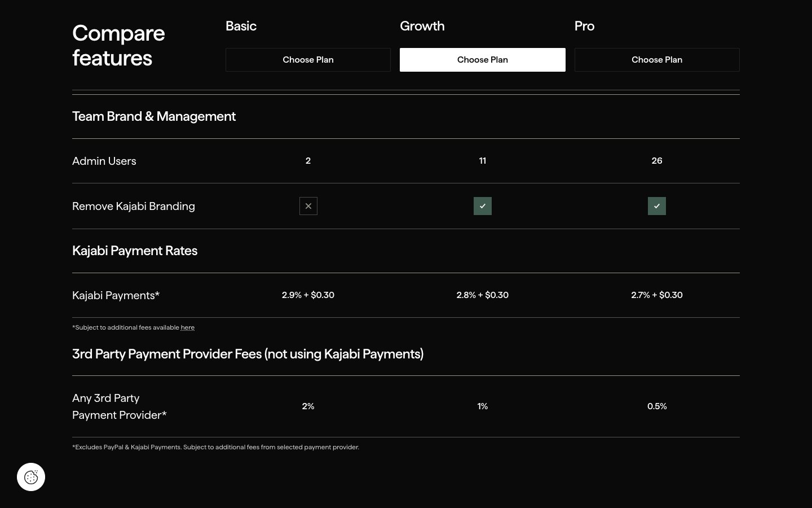Click the X icon for Basic branding removal
This screenshot has width=812, height=508.
[308, 206]
